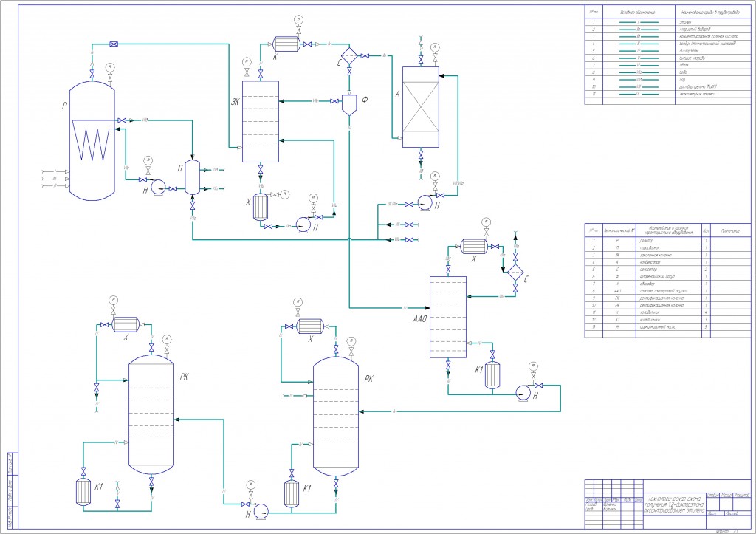This screenshot has height=534, width=756.
Task: Click the 'Масса' cell in the title block
Action: [x=726, y=496]
